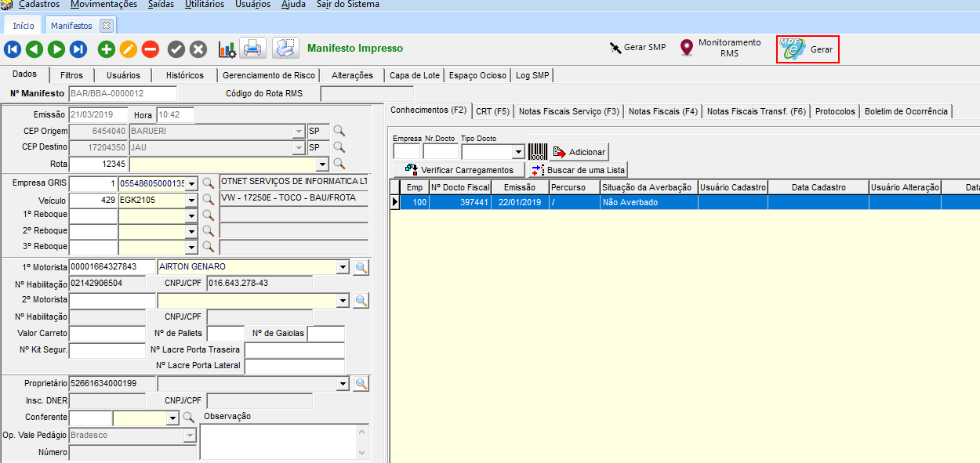Look up Proprietário with search button
This screenshot has height=463, width=980.
(361, 383)
